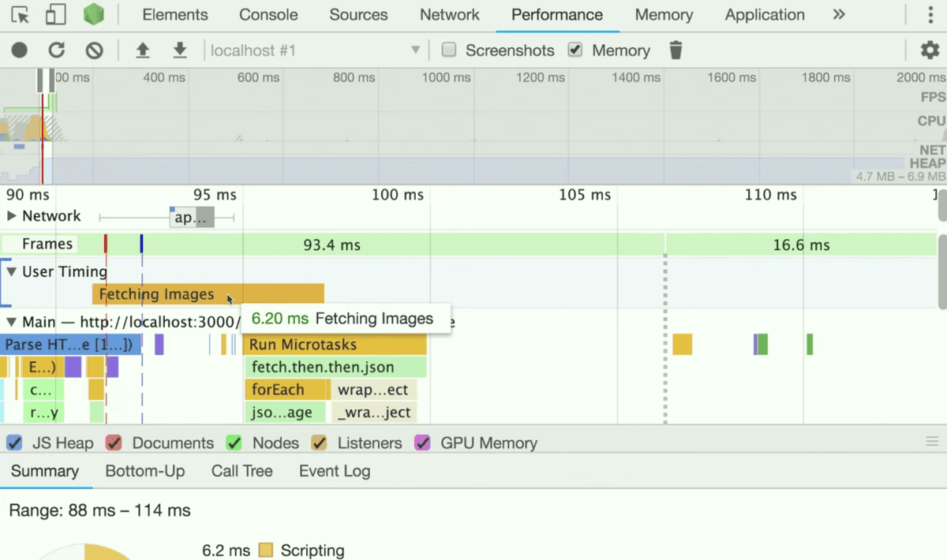
Task: Click the reload and profile icon
Action: click(x=57, y=50)
